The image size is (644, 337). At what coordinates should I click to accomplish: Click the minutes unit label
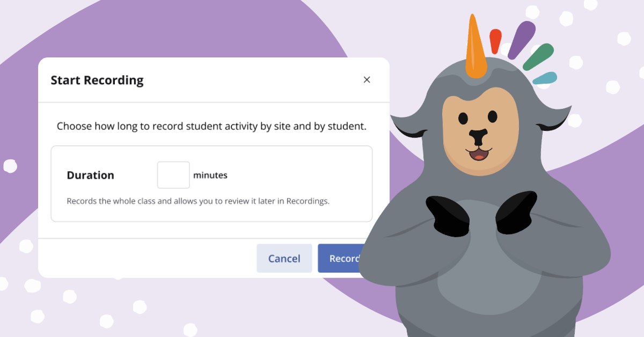[x=210, y=175]
